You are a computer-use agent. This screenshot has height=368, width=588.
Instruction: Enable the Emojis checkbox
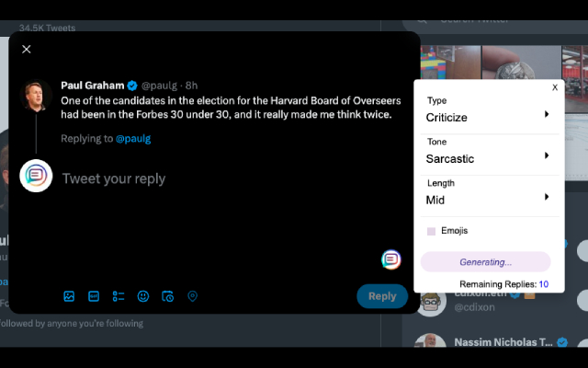(432, 231)
